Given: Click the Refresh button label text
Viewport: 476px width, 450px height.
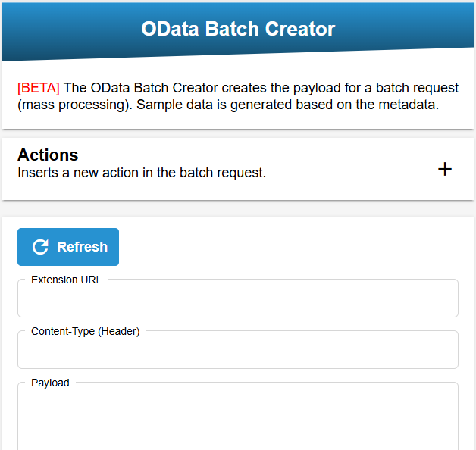Looking at the screenshot, I should [83, 247].
